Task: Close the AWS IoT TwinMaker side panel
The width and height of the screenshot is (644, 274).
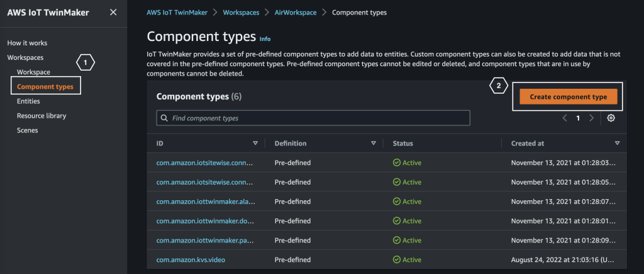Action: pyautogui.click(x=113, y=12)
